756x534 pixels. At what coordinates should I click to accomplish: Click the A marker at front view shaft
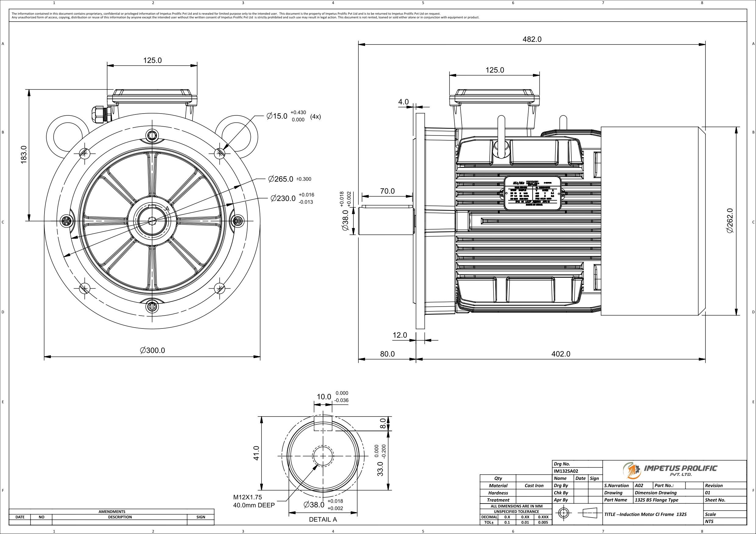point(167,209)
